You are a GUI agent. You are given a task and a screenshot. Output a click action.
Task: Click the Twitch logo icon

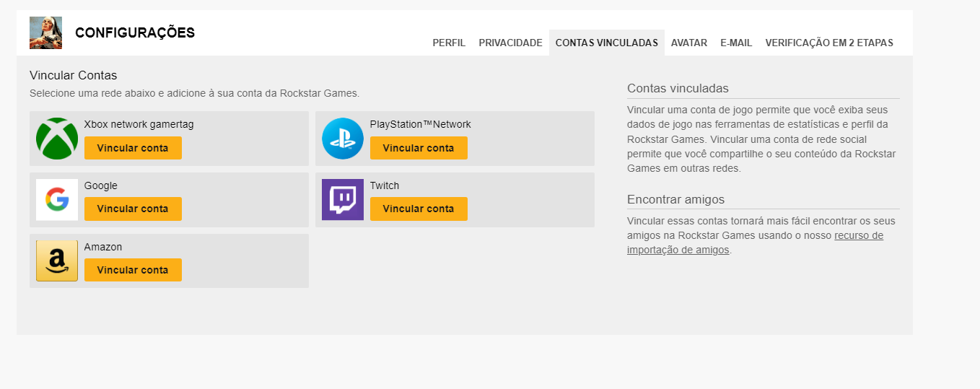[x=343, y=200]
